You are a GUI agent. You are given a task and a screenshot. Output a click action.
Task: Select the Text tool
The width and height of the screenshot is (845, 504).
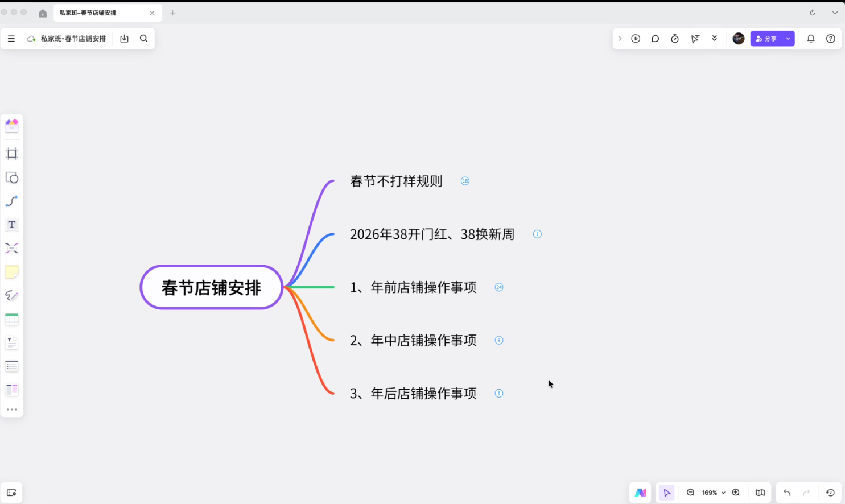click(11, 225)
